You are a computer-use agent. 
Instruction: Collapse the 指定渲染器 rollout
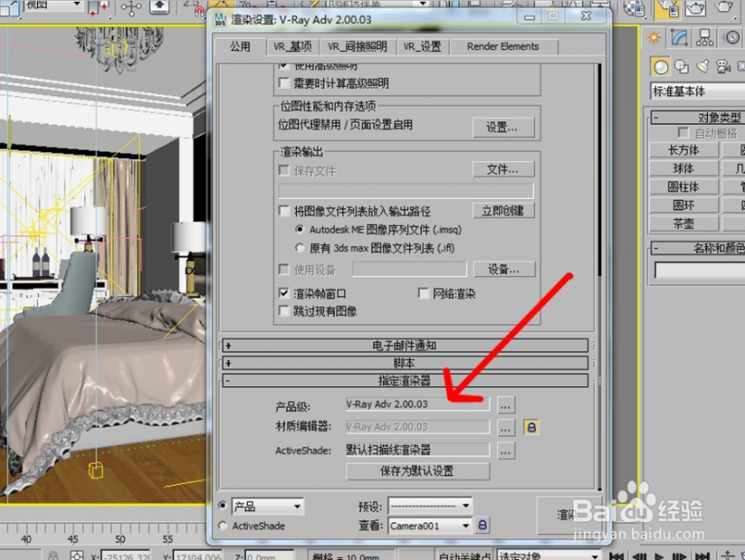(405, 380)
